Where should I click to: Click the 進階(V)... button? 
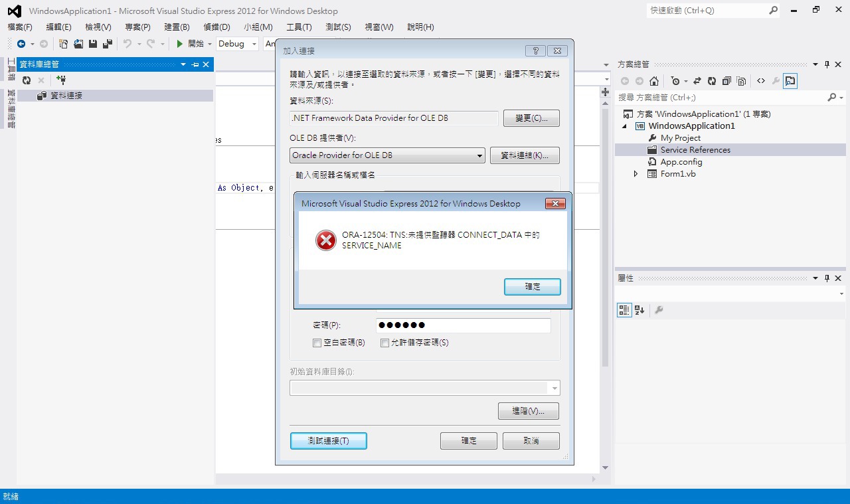pyautogui.click(x=529, y=411)
